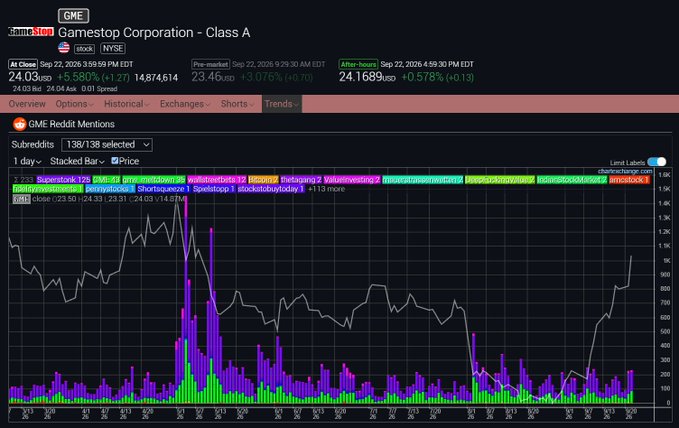The image size is (679, 428).
Task: Click the GME close price series label
Action: 21,199
